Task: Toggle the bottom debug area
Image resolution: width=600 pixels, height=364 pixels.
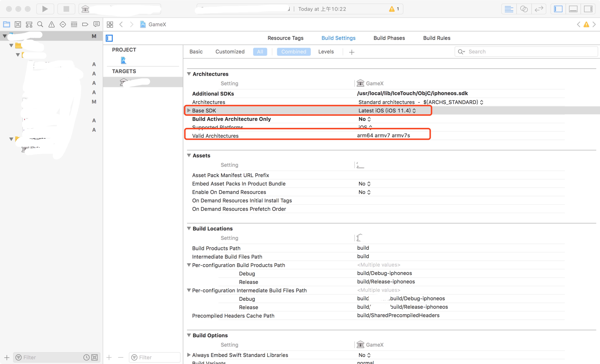Action: 573,9
